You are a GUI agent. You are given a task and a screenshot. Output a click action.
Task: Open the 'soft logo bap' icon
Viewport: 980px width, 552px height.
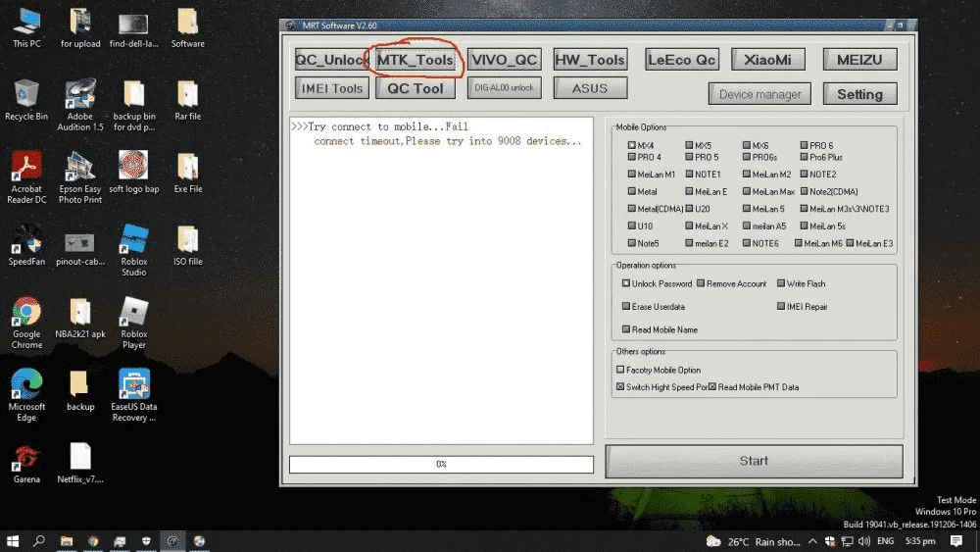coord(133,173)
